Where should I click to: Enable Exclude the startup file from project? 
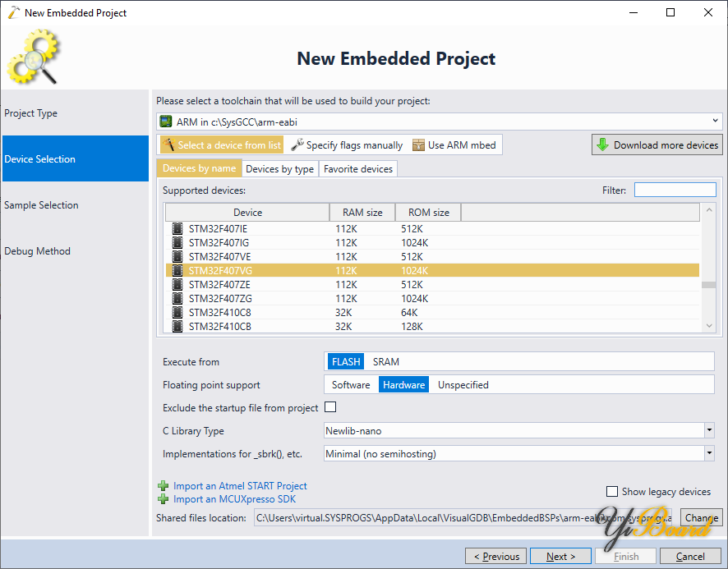[331, 407]
